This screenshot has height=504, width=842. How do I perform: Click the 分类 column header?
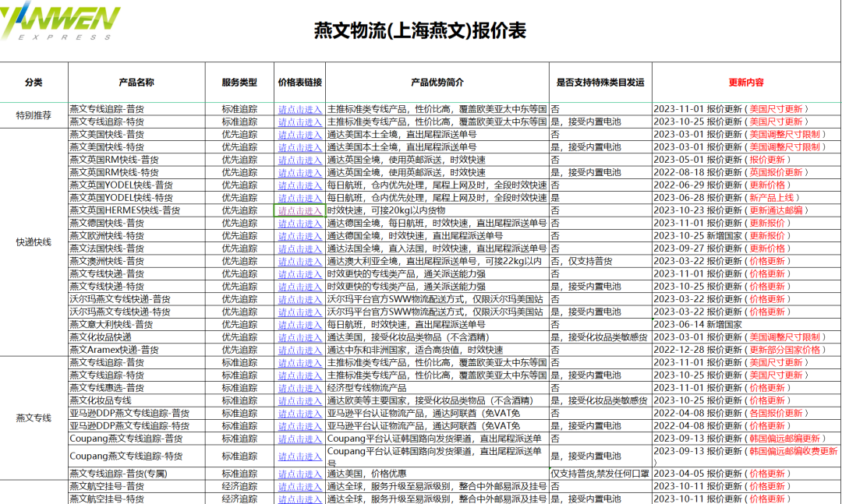click(x=34, y=82)
